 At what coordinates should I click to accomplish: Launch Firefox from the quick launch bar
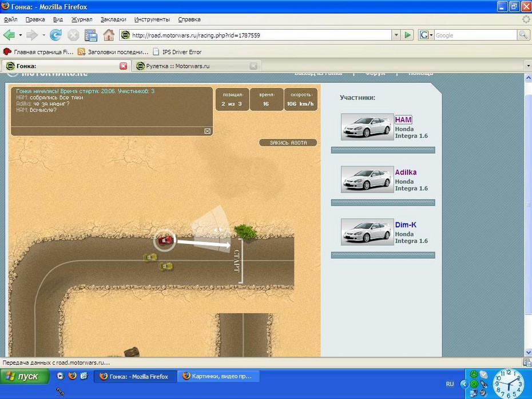[72, 376]
